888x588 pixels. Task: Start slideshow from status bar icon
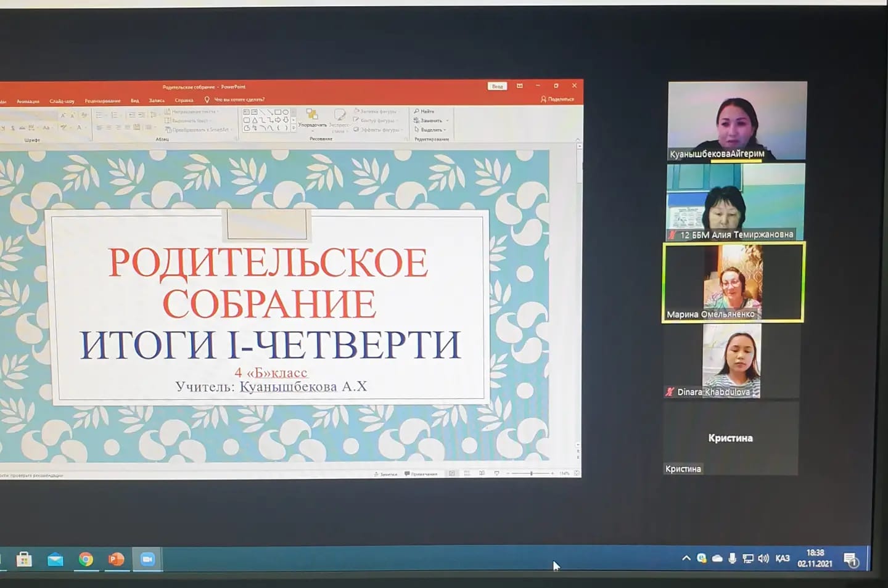(496, 473)
